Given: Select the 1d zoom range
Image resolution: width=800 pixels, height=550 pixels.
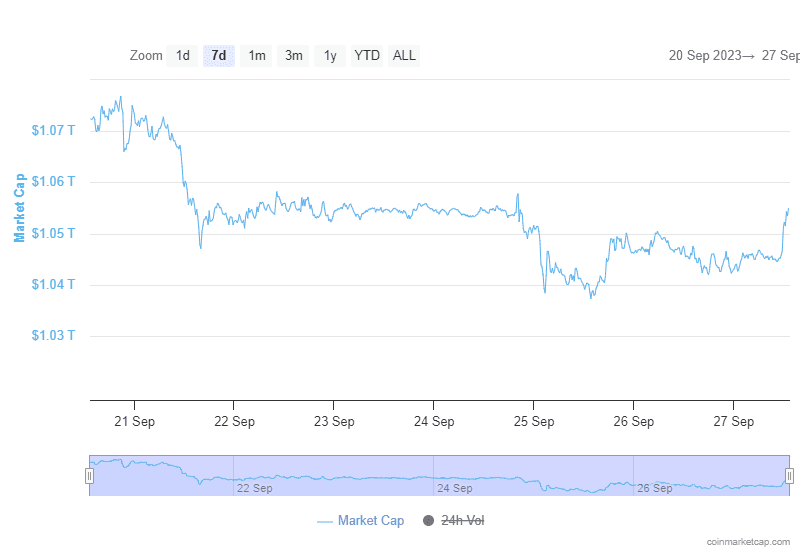Looking at the screenshot, I should point(182,56).
